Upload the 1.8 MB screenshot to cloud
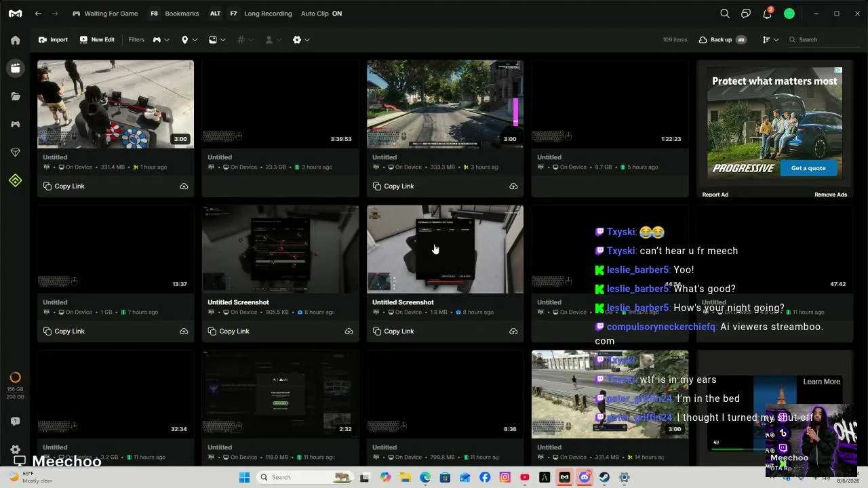This screenshot has width=868, height=488. [x=513, y=331]
